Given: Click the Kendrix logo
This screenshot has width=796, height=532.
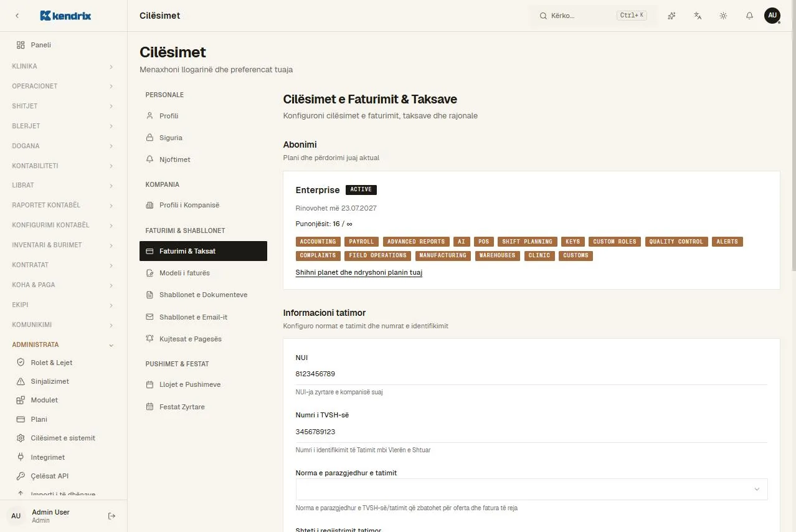Looking at the screenshot, I should click(65, 16).
